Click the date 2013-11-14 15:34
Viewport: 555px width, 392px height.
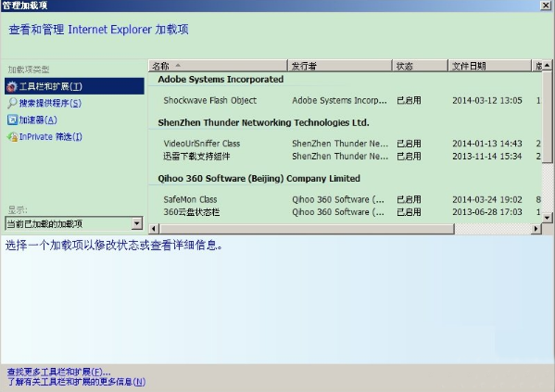(x=487, y=157)
